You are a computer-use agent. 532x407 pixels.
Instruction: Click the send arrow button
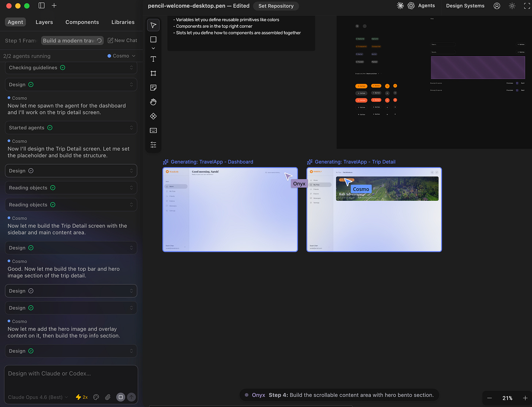(132, 397)
